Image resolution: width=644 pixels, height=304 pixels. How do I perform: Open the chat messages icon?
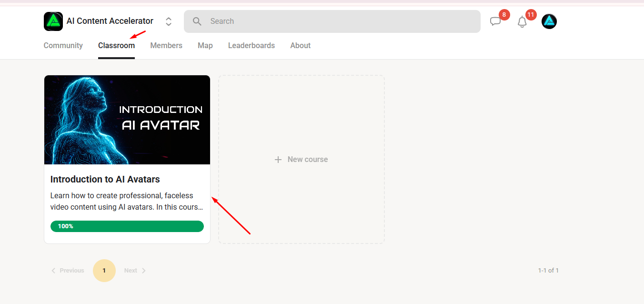496,21
